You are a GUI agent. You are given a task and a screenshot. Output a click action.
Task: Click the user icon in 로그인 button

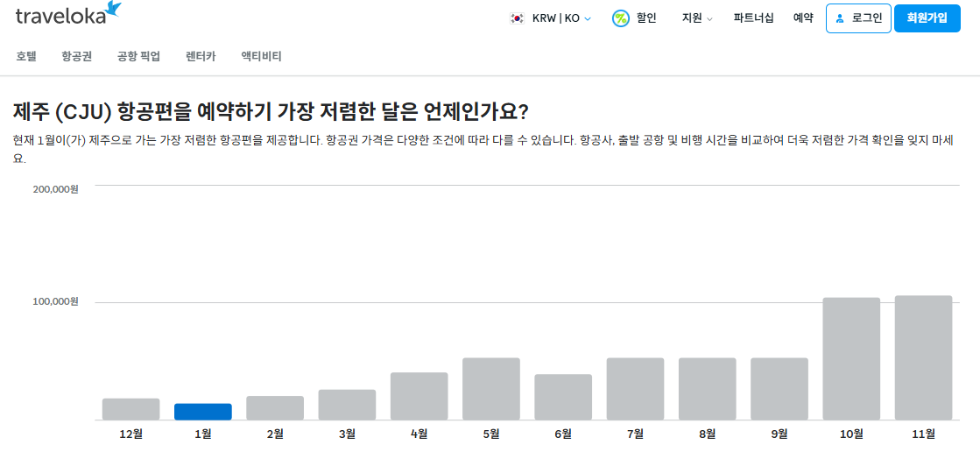point(839,18)
